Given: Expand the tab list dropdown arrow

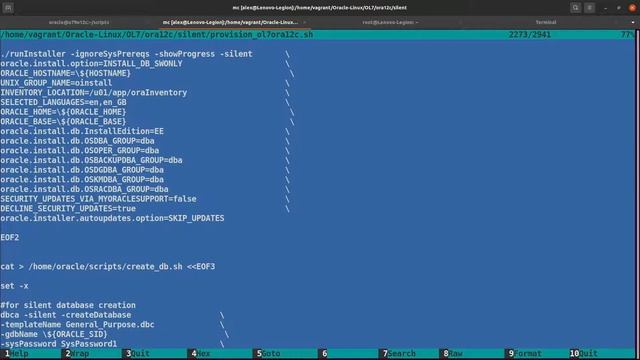Looking at the screenshot, I should (x=633, y=22).
